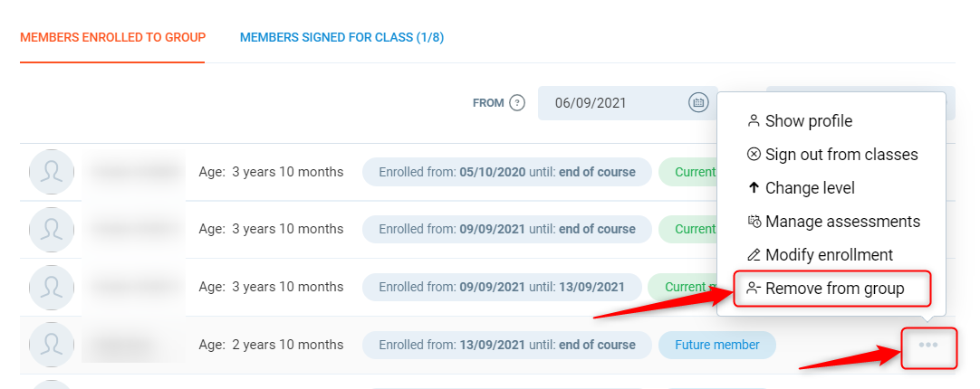Open the Members Enrolled To Group tab
980x389 pixels.
[x=113, y=38]
